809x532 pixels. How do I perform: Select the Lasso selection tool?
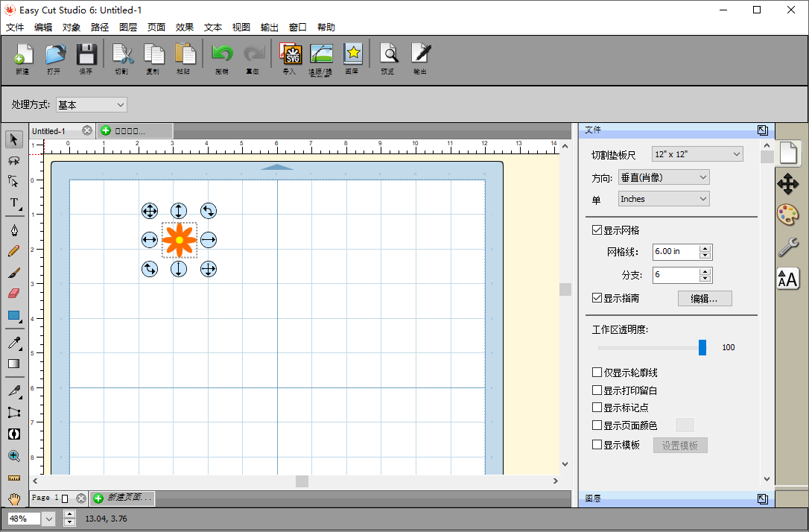point(14,160)
